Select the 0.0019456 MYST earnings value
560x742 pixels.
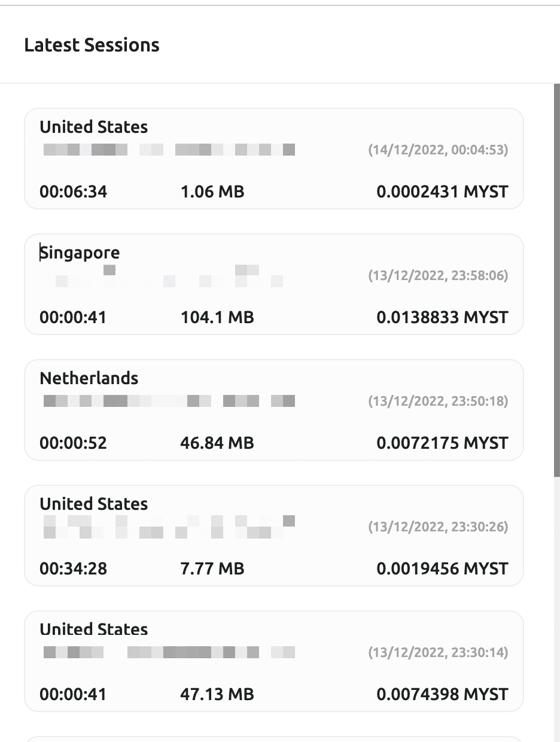coord(442,568)
